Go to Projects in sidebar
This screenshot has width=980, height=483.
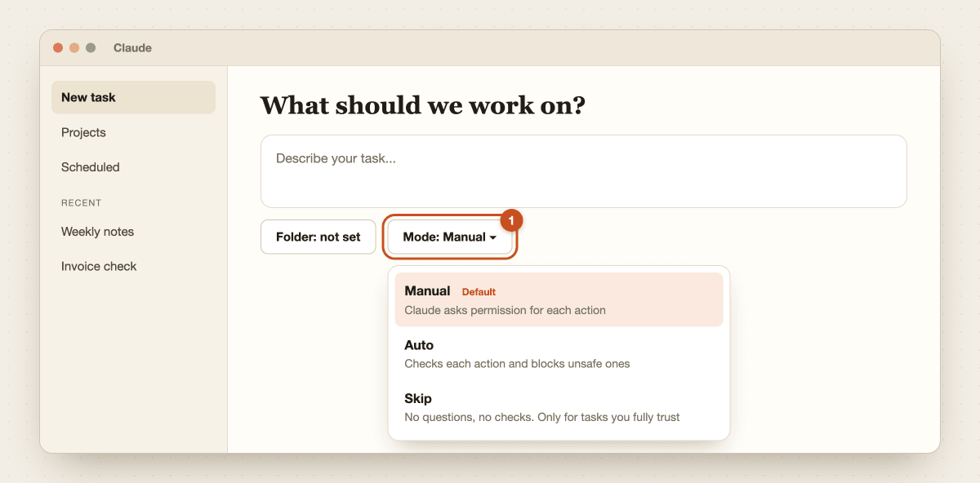133,132
